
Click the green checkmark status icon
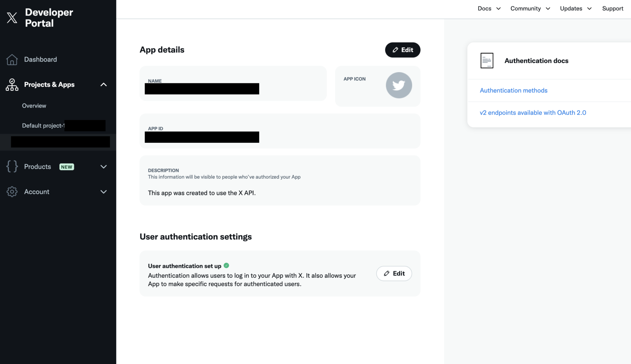click(226, 266)
